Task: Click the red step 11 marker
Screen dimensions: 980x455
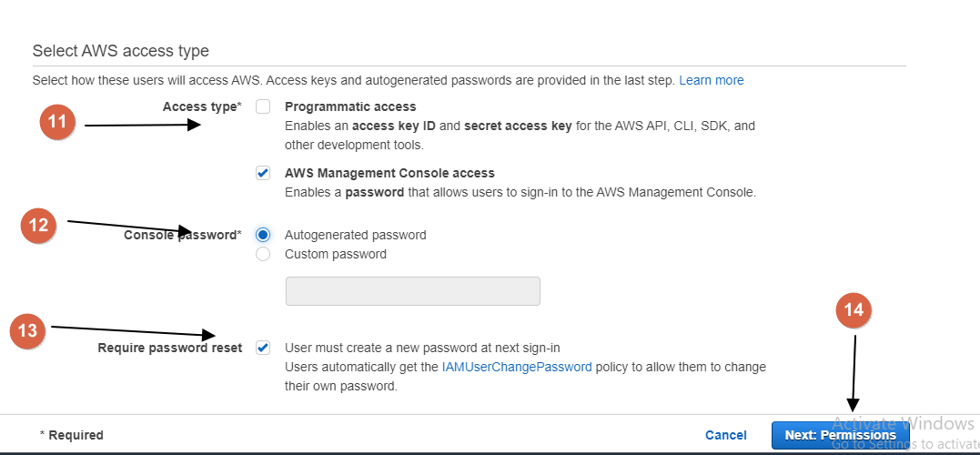Action: click(58, 122)
